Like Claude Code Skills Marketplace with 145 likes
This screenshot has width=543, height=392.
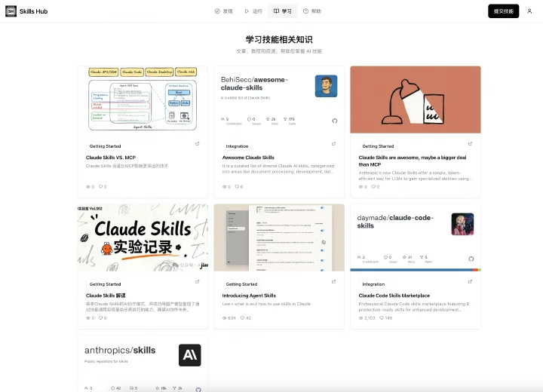(382, 318)
